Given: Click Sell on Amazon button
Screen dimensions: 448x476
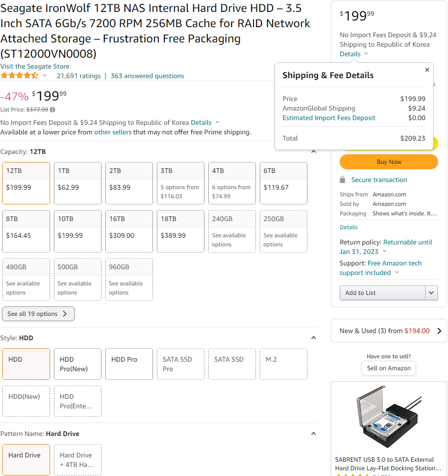Looking at the screenshot, I should 389,368.
